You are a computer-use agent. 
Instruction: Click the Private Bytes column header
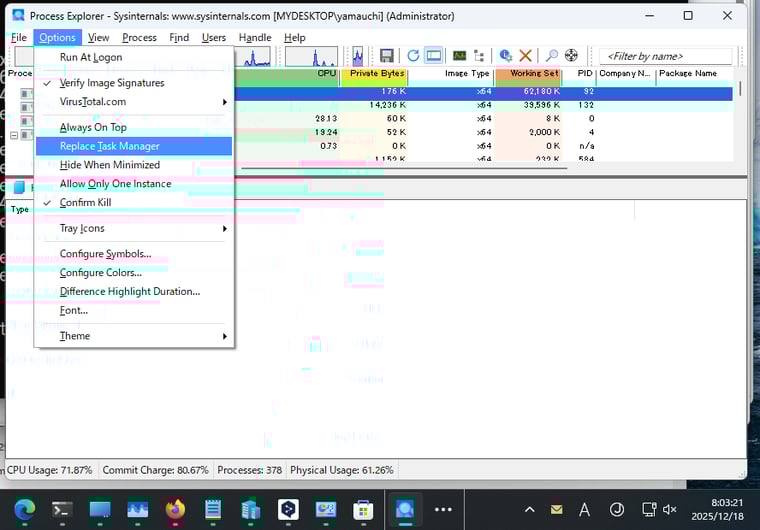(x=377, y=74)
